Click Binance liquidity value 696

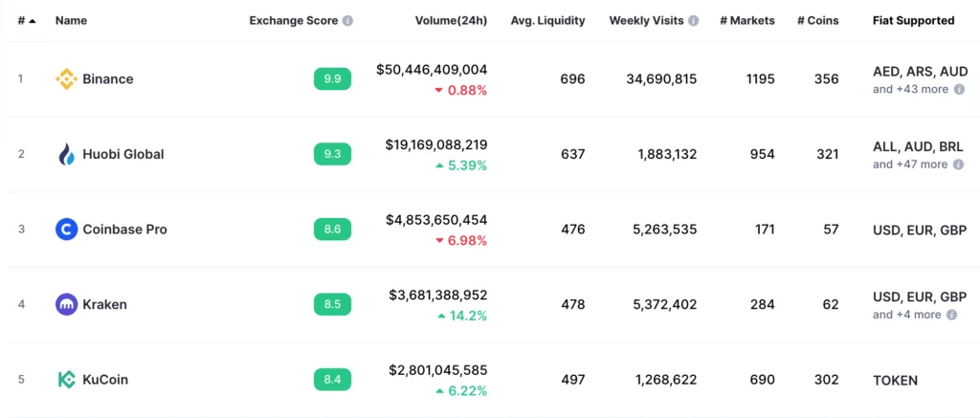point(573,79)
